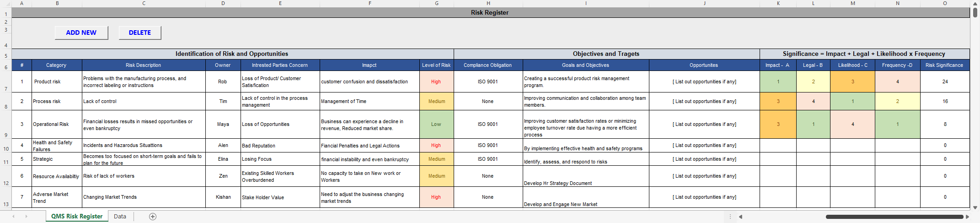
Task: Click the Risk Description column header
Action: coord(144,65)
